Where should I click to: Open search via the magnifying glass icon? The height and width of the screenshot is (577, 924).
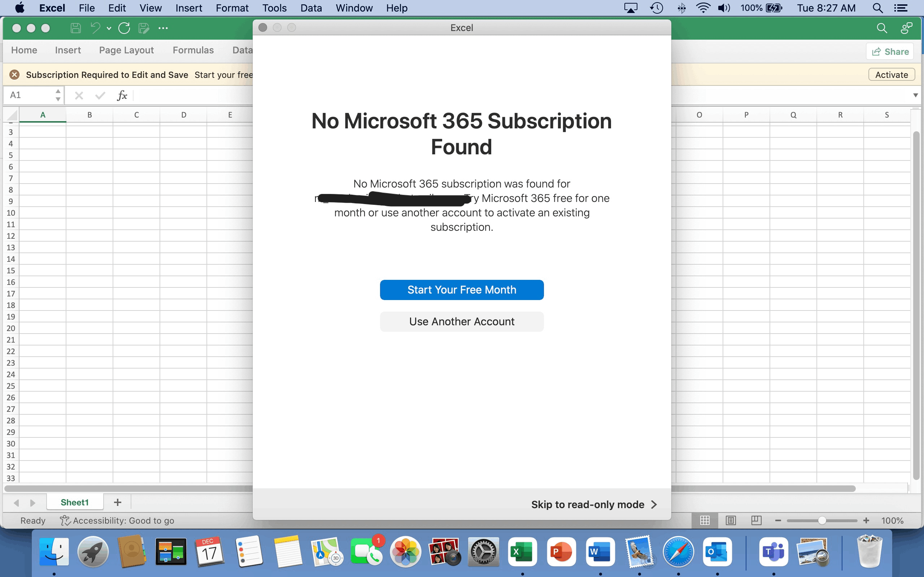tap(882, 28)
